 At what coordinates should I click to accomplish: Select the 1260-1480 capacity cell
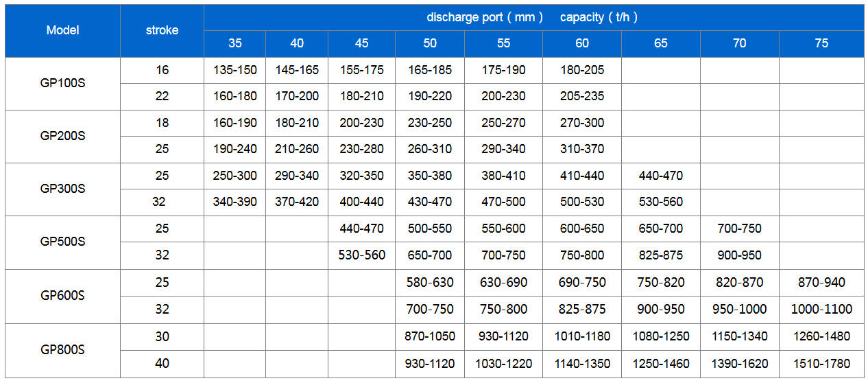click(821, 336)
